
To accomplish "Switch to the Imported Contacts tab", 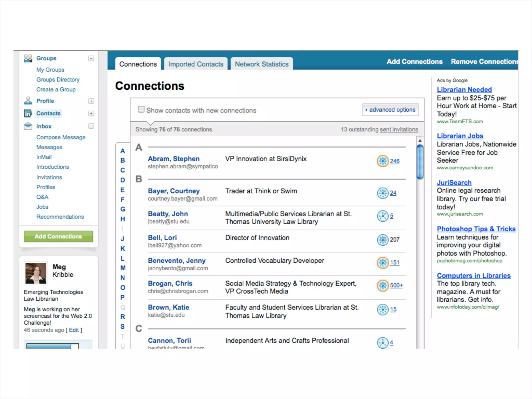I will (196, 64).
